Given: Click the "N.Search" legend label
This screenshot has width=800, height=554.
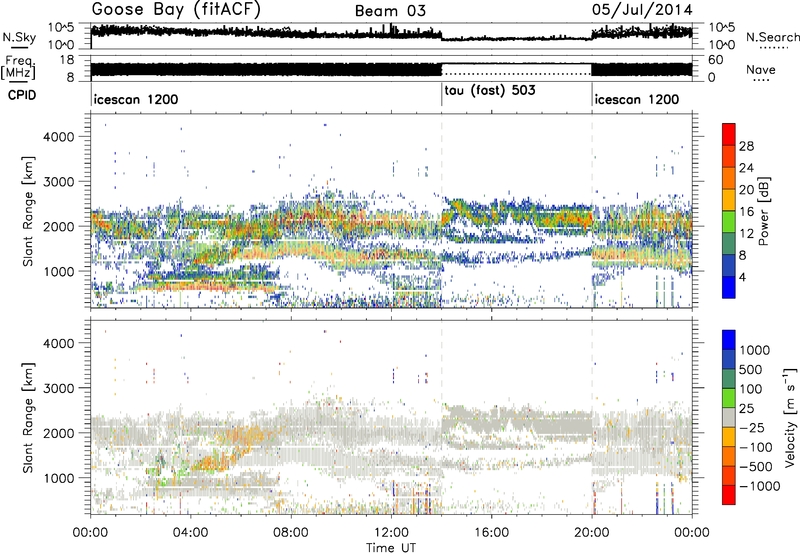Looking at the screenshot, I should 772,37.
